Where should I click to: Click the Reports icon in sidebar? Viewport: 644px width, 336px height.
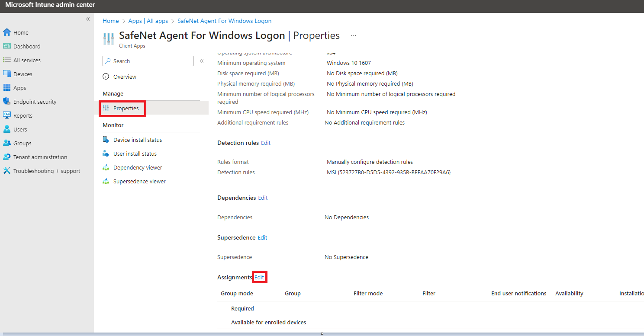tap(7, 115)
